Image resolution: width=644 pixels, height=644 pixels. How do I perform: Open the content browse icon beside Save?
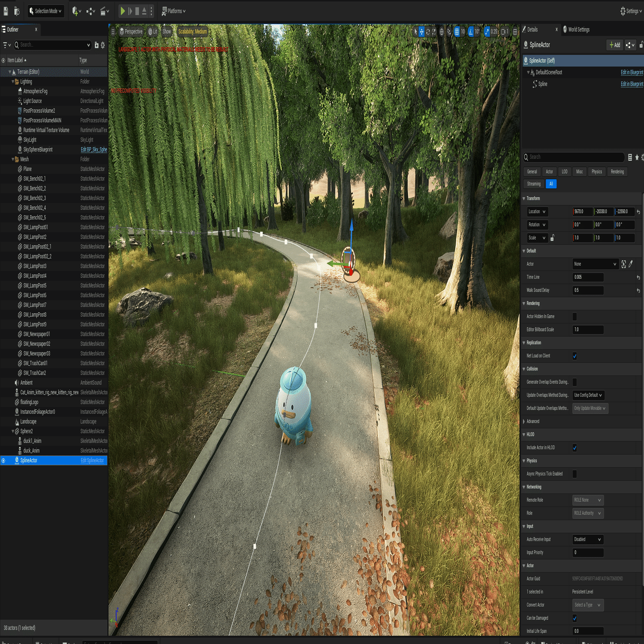pos(17,11)
